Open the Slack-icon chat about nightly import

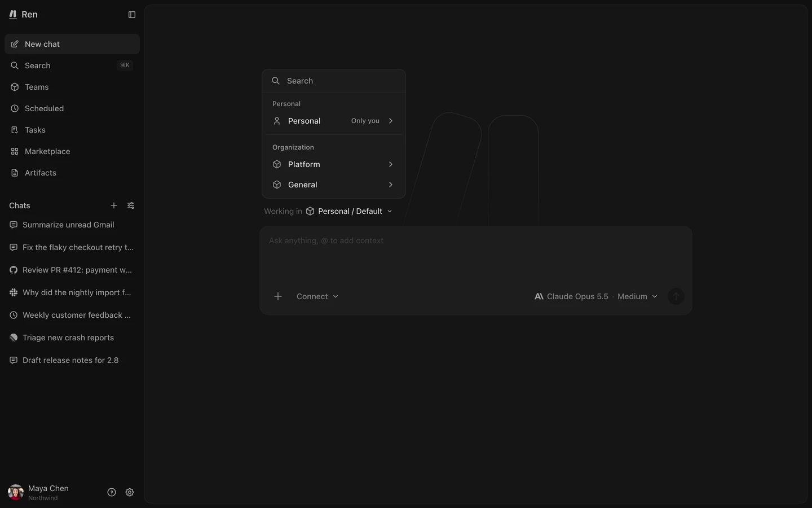pos(72,292)
